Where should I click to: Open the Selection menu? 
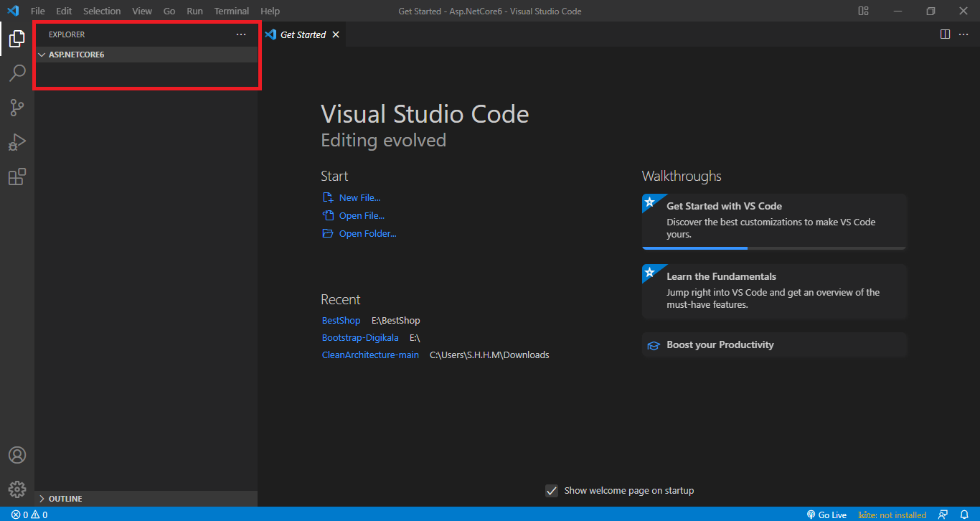pyautogui.click(x=102, y=11)
